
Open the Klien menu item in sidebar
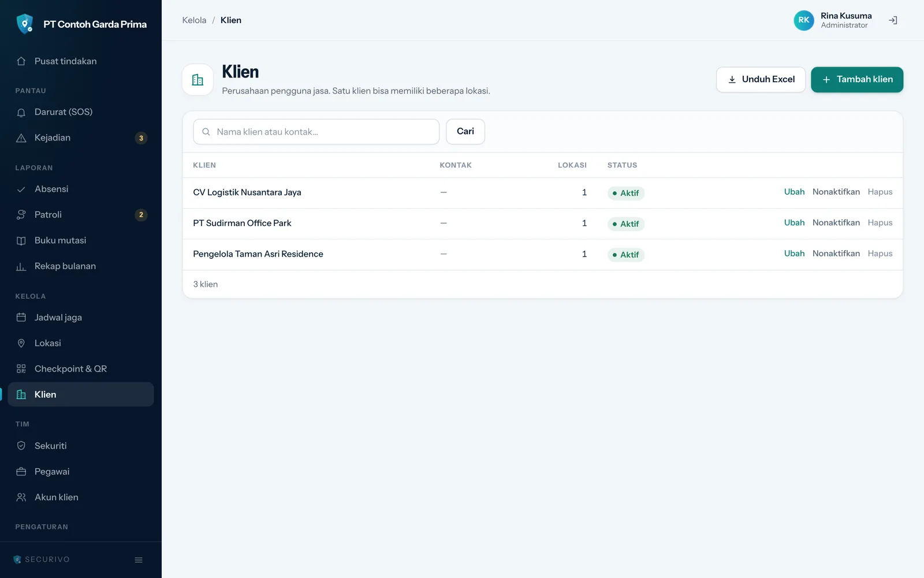click(81, 394)
